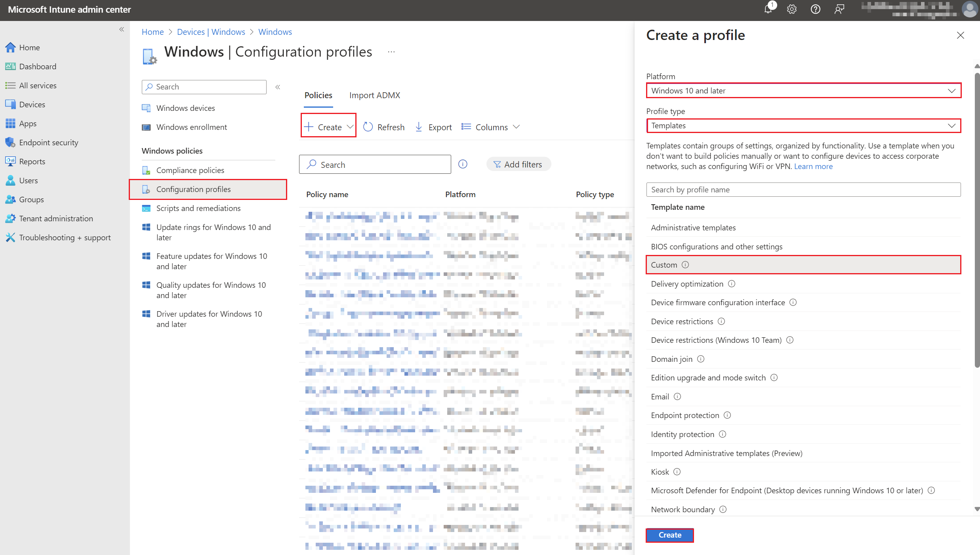Click the profile pane vertical scrollbar
The width and height of the screenshot is (980, 555).
[x=977, y=220]
